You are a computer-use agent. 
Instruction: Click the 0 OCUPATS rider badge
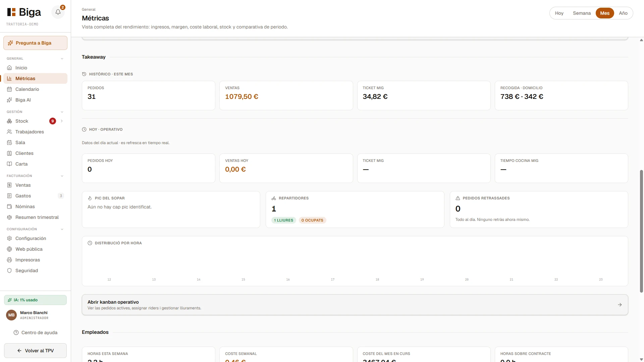click(312, 220)
